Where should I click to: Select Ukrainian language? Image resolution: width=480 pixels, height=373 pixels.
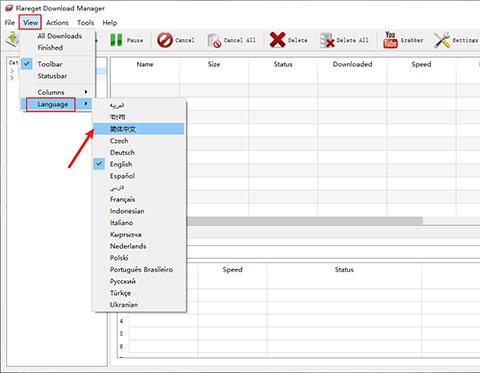coord(139,305)
